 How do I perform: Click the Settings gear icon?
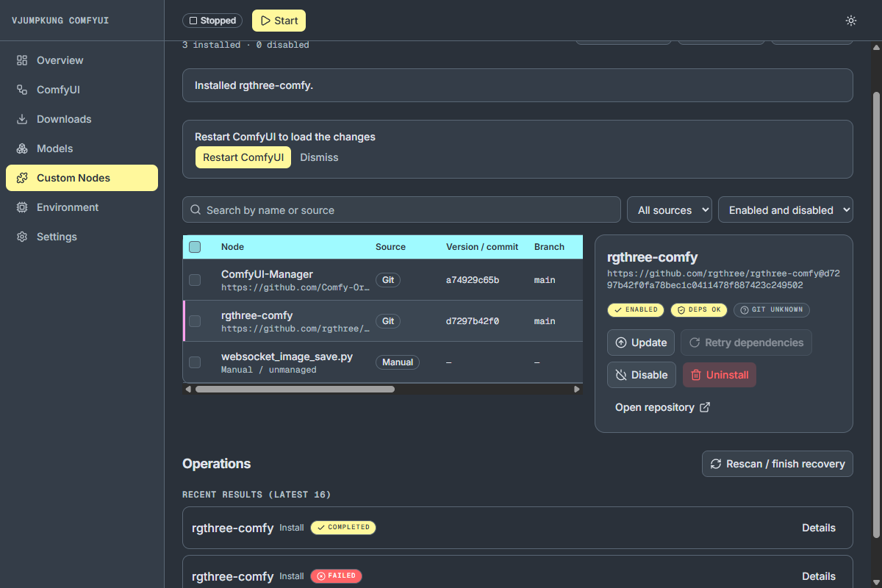(22, 237)
